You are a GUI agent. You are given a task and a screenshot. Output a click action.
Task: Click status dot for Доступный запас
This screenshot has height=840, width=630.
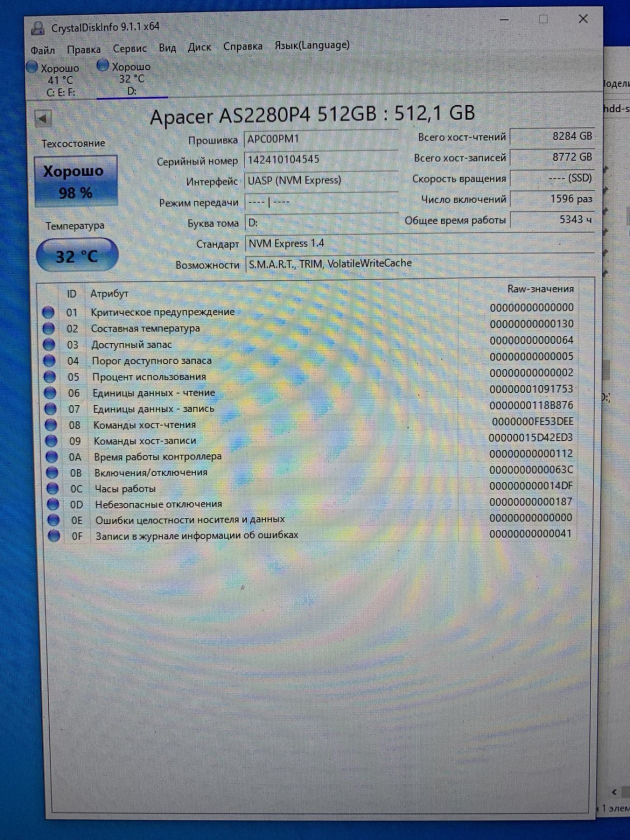point(49,344)
